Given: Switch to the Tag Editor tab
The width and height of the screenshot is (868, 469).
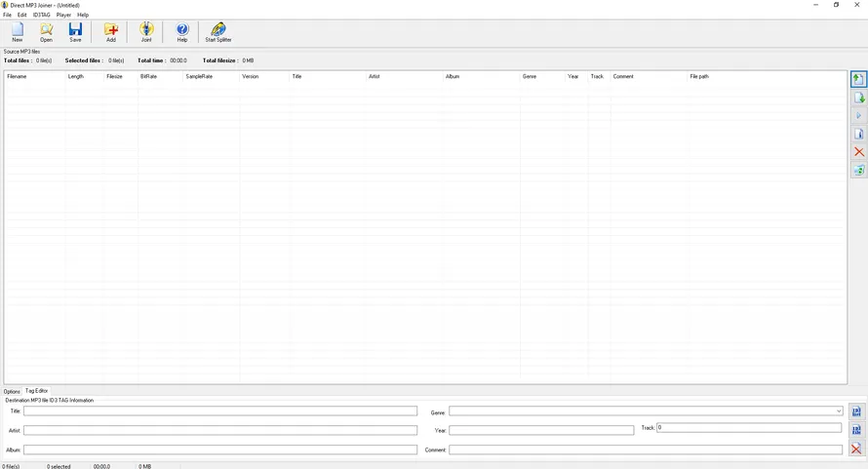Looking at the screenshot, I should tap(36, 391).
